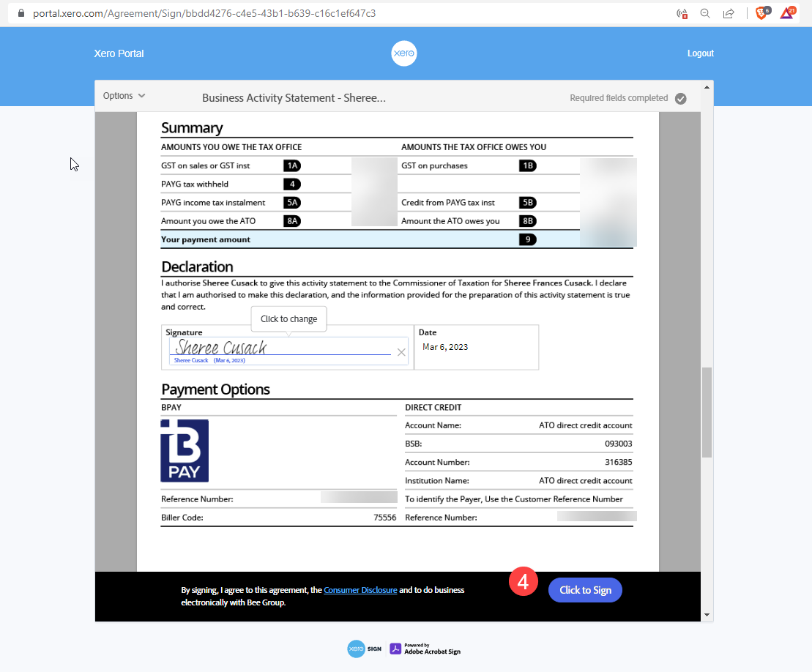
Task: Click the site lock icon beside the URL
Action: tap(20, 13)
